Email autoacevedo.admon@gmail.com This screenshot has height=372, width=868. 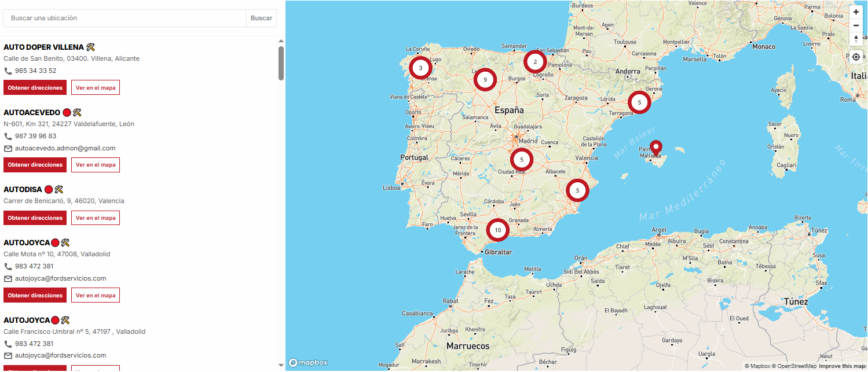[65, 148]
